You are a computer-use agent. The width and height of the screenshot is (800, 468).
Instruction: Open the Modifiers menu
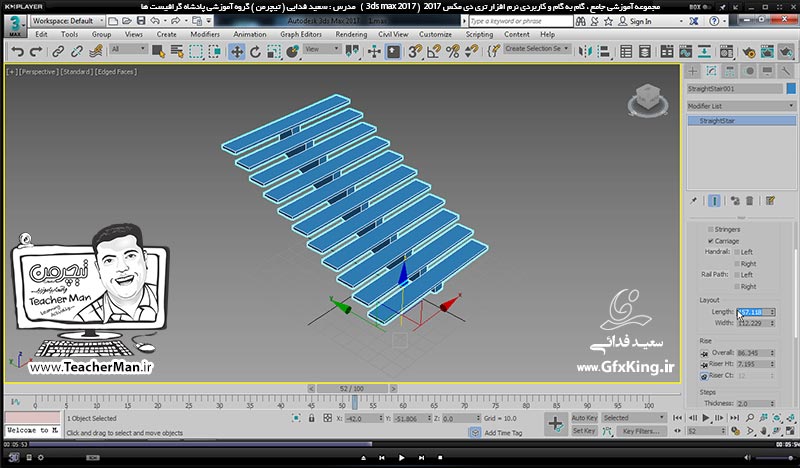pyautogui.click(x=205, y=34)
